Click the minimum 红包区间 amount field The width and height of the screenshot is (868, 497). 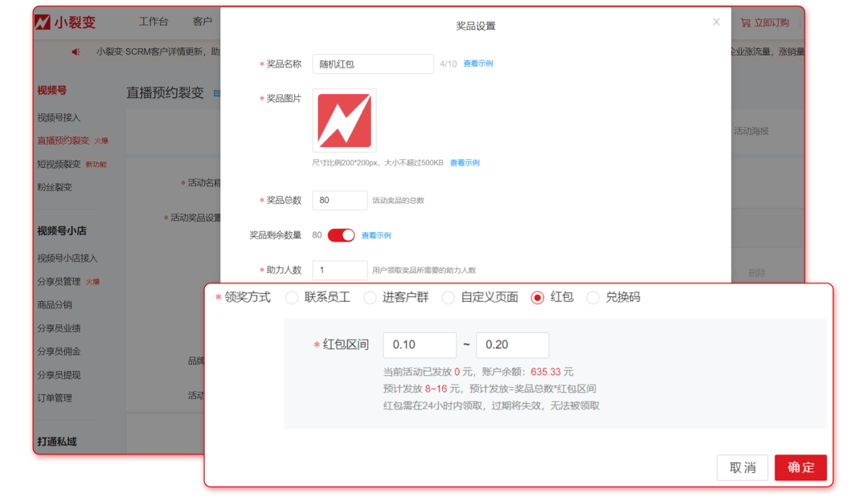pos(419,344)
